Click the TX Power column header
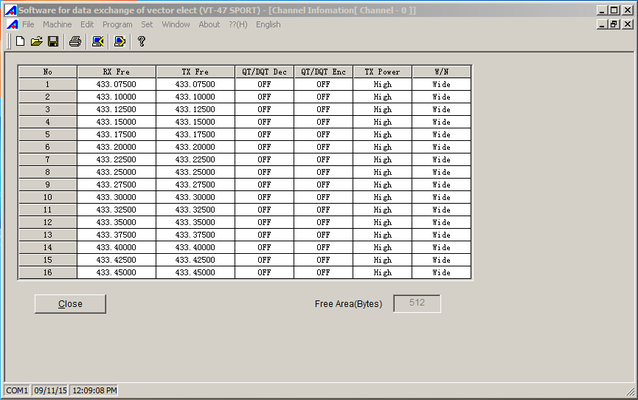The image size is (638, 400). tap(382, 72)
